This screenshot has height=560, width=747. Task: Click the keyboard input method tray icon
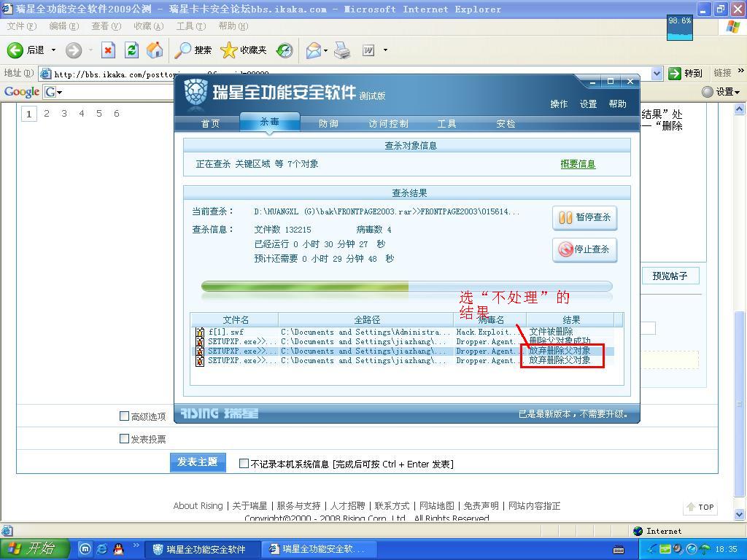pos(619,550)
